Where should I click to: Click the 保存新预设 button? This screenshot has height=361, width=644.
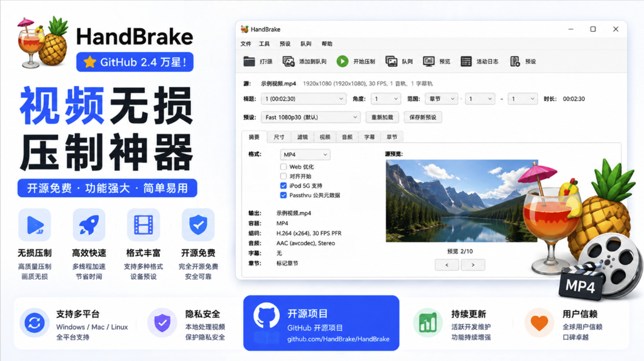pyautogui.click(x=423, y=117)
